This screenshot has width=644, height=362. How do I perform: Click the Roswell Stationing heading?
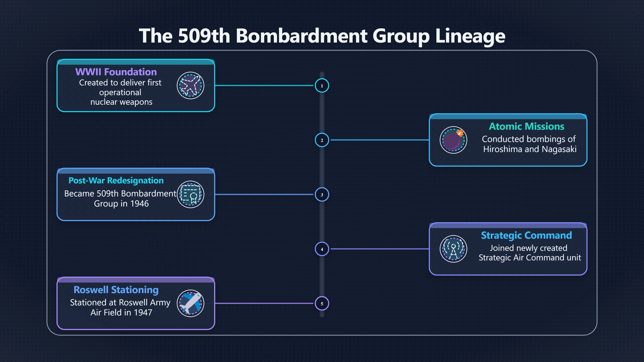tap(116, 290)
